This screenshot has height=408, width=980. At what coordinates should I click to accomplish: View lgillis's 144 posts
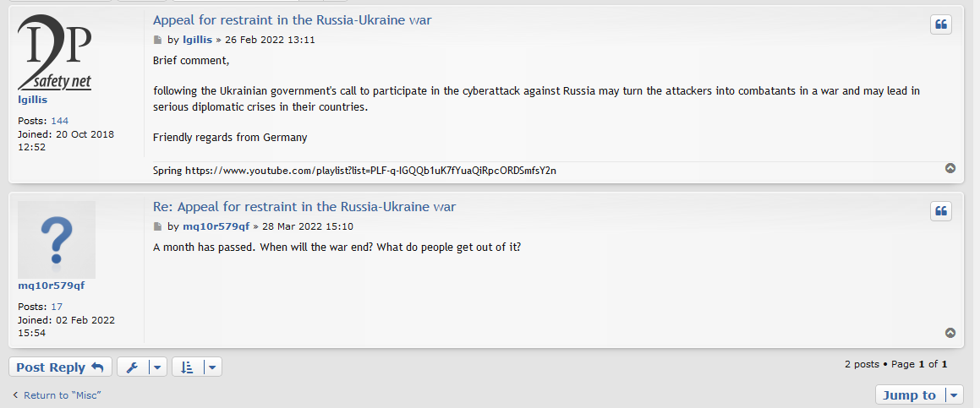59,121
